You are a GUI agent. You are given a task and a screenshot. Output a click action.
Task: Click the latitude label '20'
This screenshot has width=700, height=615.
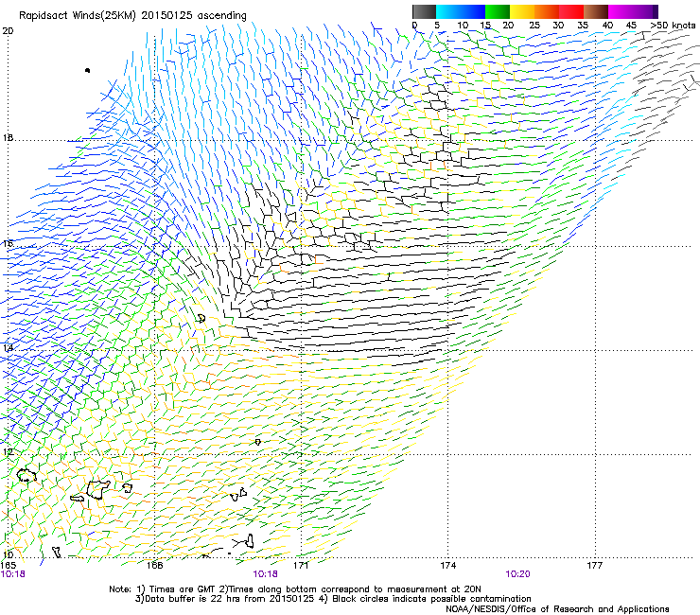click(8, 31)
